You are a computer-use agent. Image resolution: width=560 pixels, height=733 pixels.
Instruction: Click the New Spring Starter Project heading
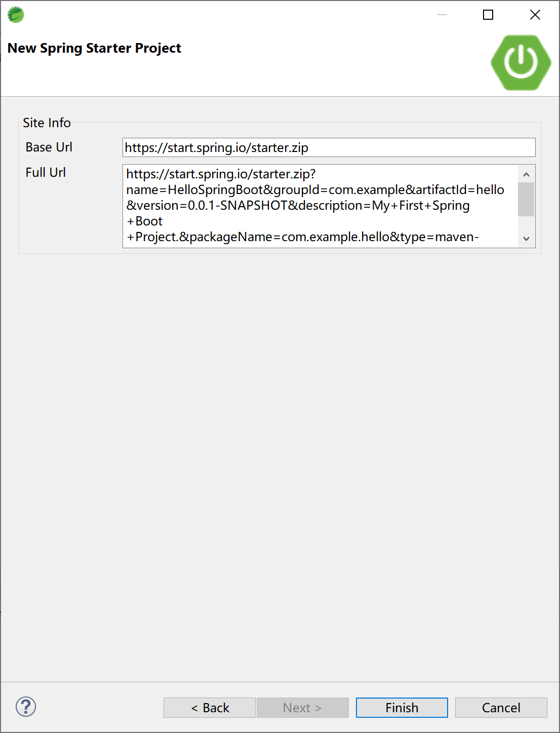[94, 48]
